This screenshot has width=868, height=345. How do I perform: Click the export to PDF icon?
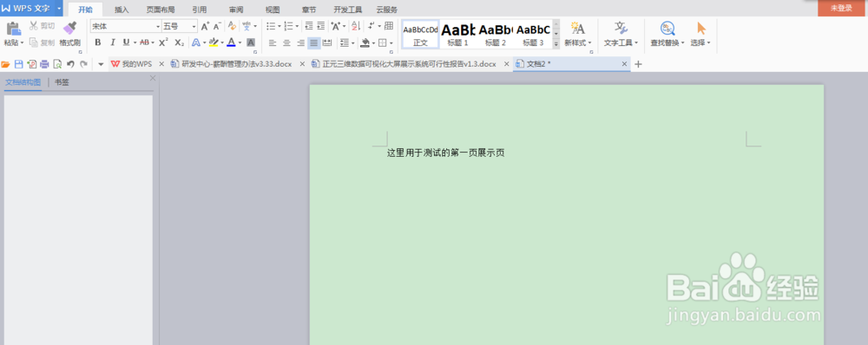click(x=31, y=64)
